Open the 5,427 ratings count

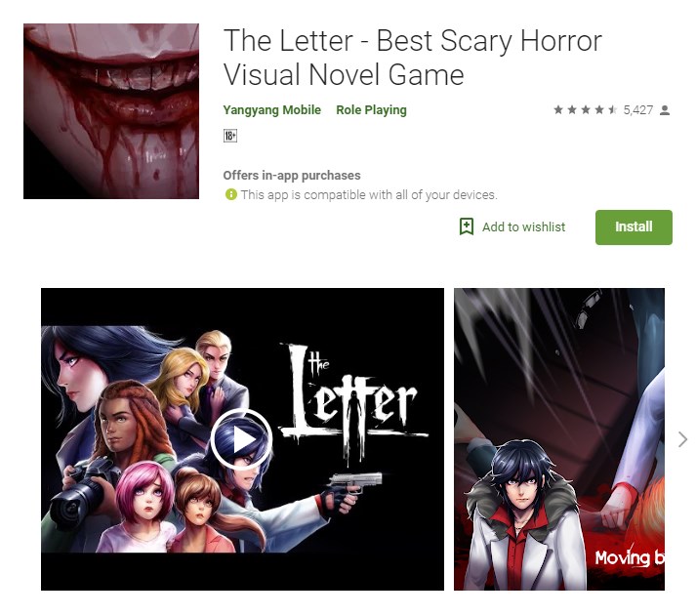(x=637, y=110)
